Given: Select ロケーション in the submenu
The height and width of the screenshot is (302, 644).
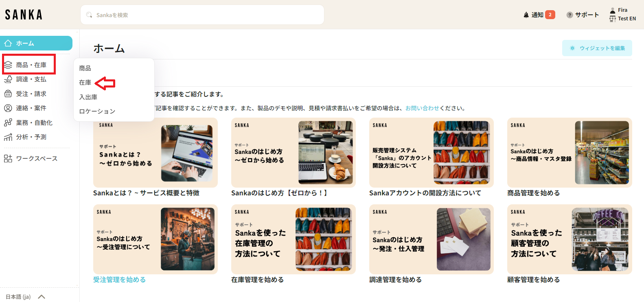Looking at the screenshot, I should click(97, 112).
